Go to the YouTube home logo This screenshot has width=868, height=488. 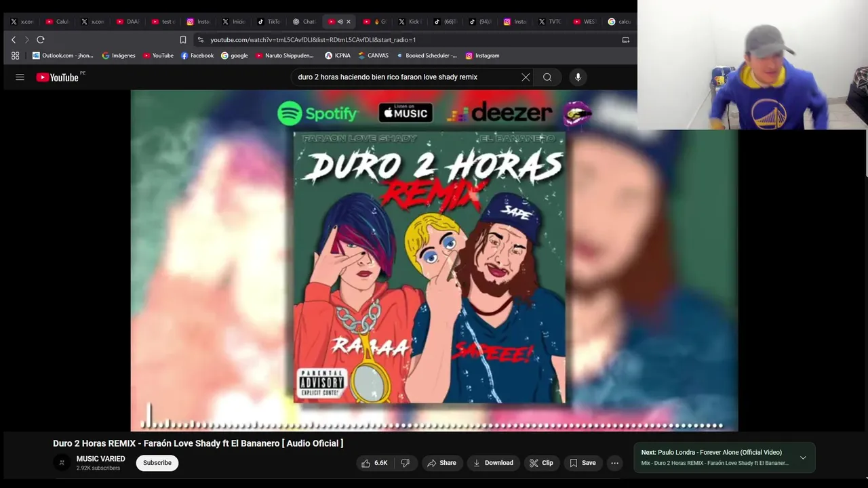[x=58, y=77]
